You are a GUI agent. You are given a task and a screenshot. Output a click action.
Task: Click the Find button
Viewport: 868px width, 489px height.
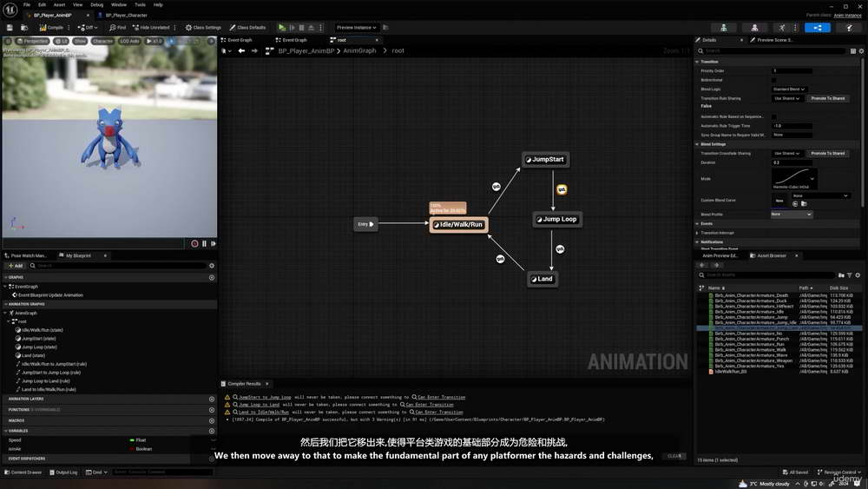pos(117,27)
